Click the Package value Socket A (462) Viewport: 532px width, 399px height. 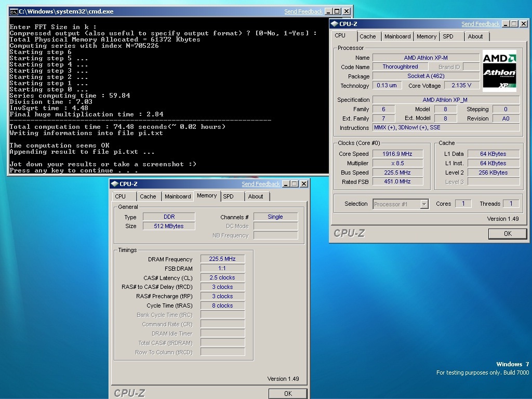[426, 76]
